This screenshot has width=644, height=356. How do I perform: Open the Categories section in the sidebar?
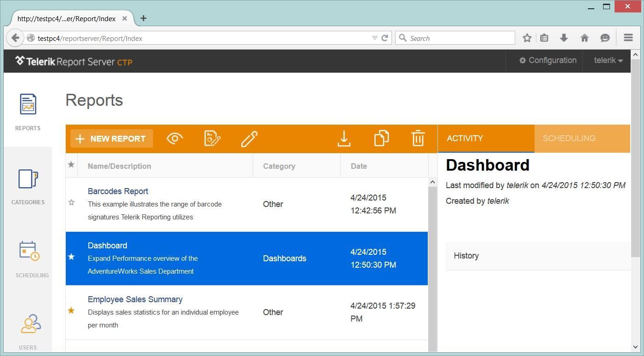(28, 186)
